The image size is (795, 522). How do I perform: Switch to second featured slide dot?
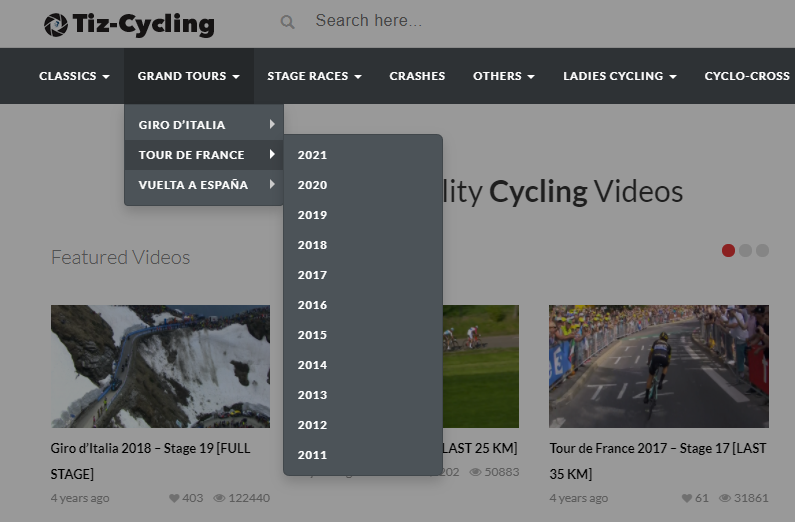coord(745,250)
